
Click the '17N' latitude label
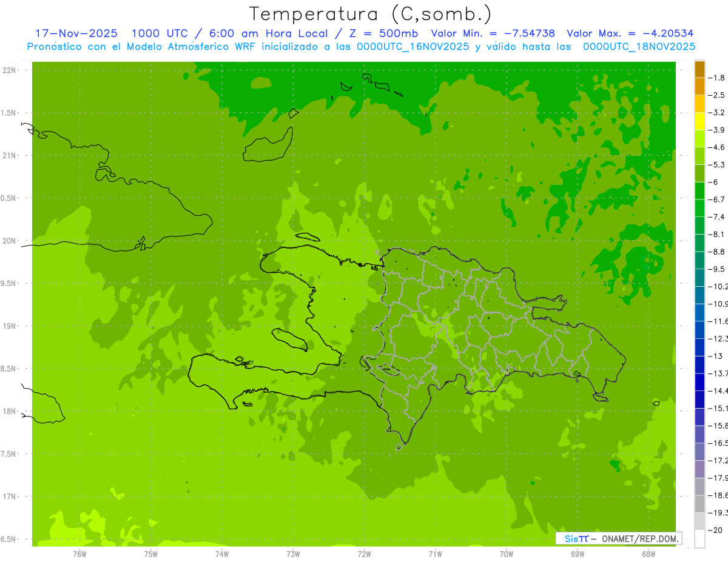point(8,497)
